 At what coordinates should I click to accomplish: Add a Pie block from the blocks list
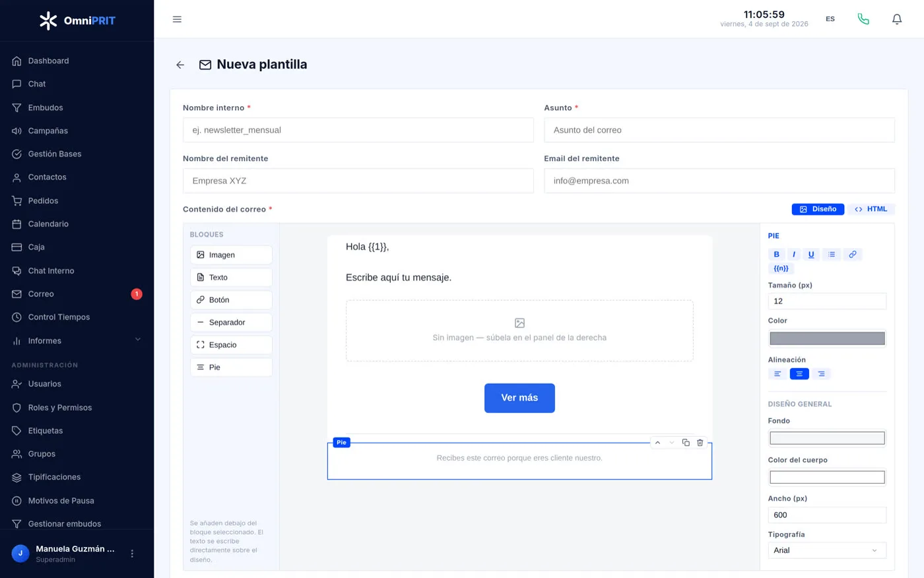coord(231,367)
